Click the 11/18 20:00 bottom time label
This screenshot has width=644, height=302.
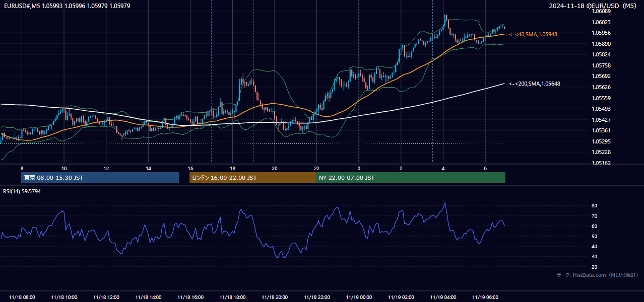(275, 297)
